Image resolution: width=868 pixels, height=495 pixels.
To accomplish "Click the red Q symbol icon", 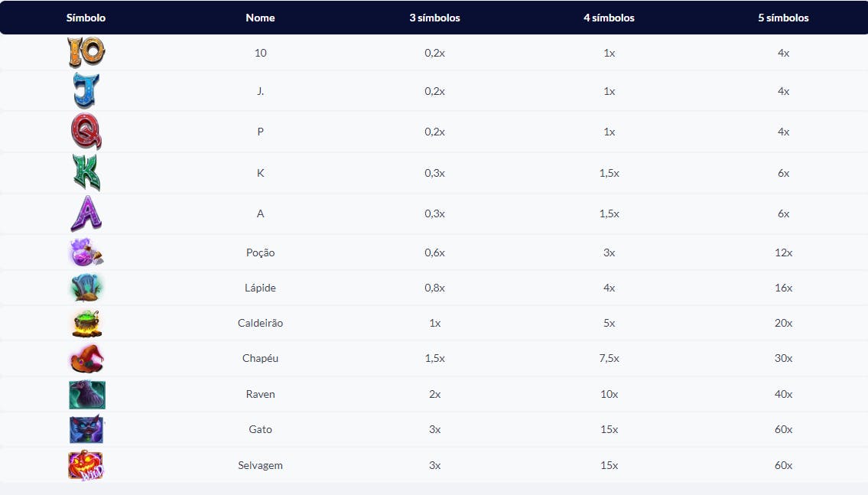I will 86,132.
